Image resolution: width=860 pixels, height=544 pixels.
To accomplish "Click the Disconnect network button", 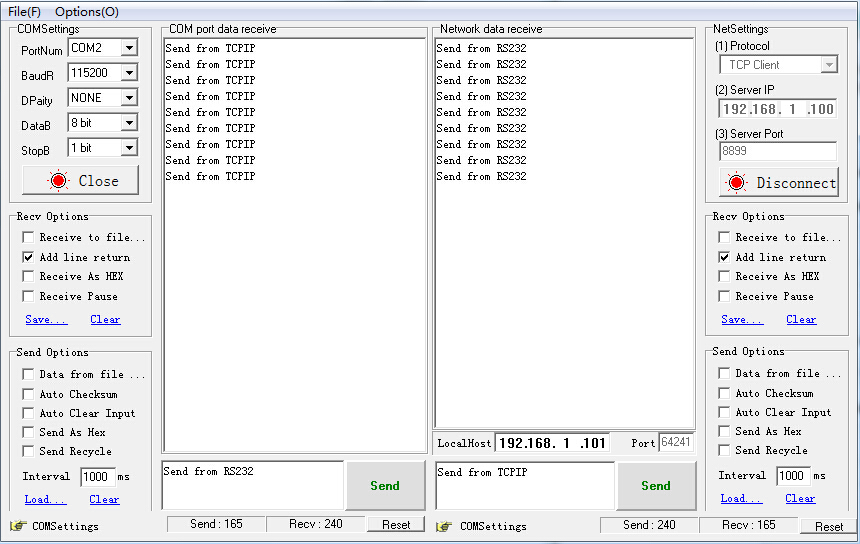I will coord(779,182).
